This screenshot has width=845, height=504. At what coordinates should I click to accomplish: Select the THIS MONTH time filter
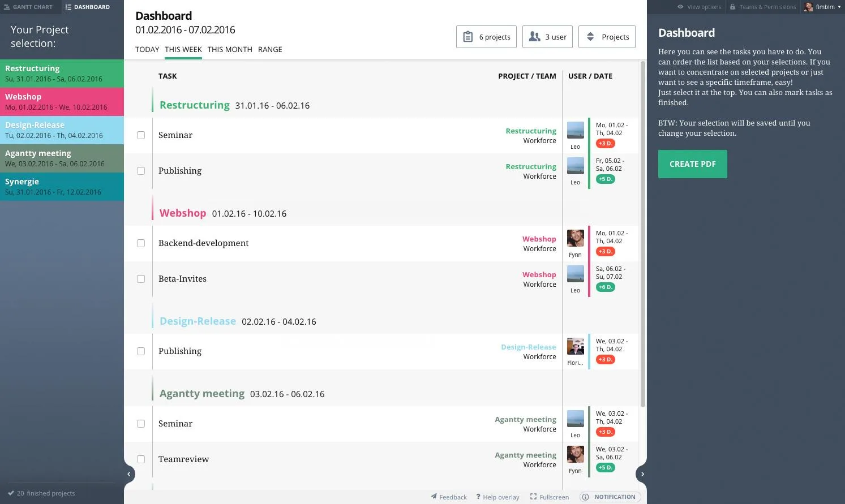coord(230,49)
